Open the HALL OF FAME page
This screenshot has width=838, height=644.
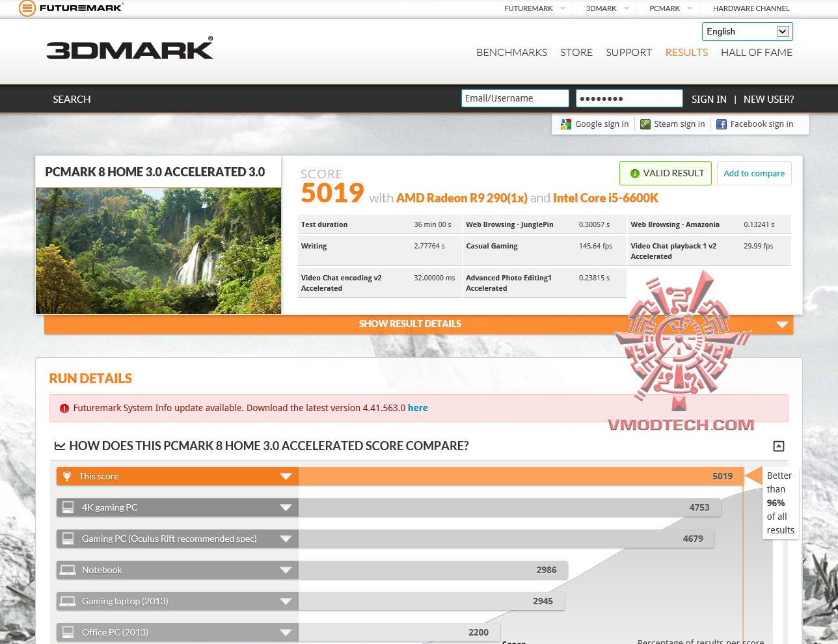coord(757,53)
